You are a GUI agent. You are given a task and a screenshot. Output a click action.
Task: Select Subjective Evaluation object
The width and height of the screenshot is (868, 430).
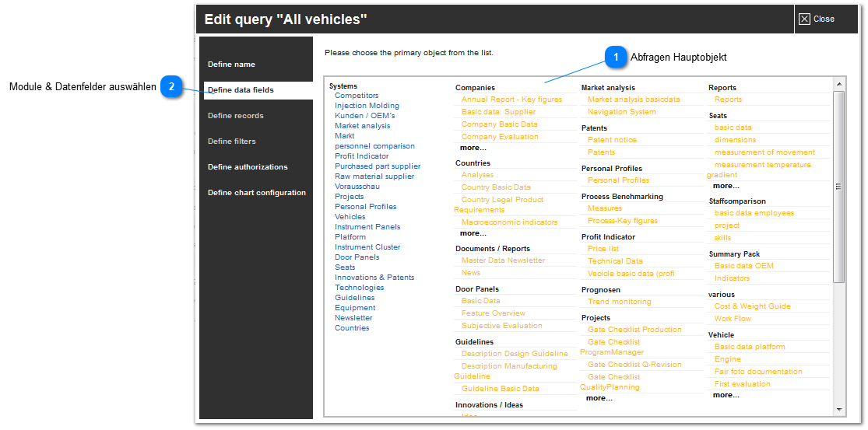coord(502,326)
